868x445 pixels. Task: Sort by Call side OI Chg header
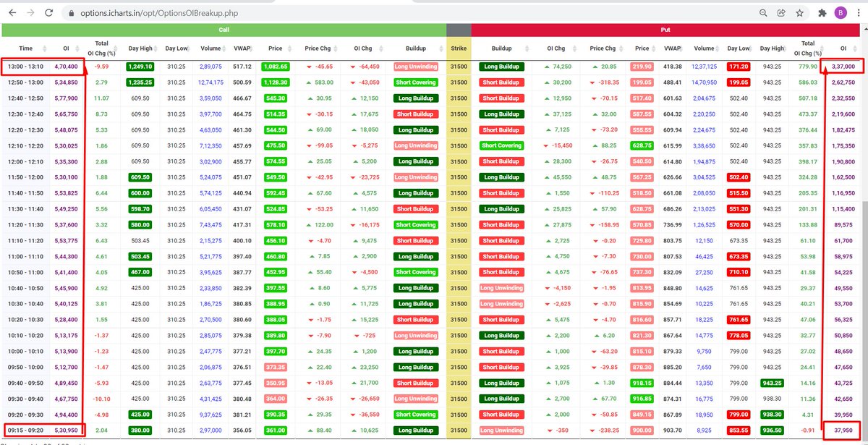(362, 48)
